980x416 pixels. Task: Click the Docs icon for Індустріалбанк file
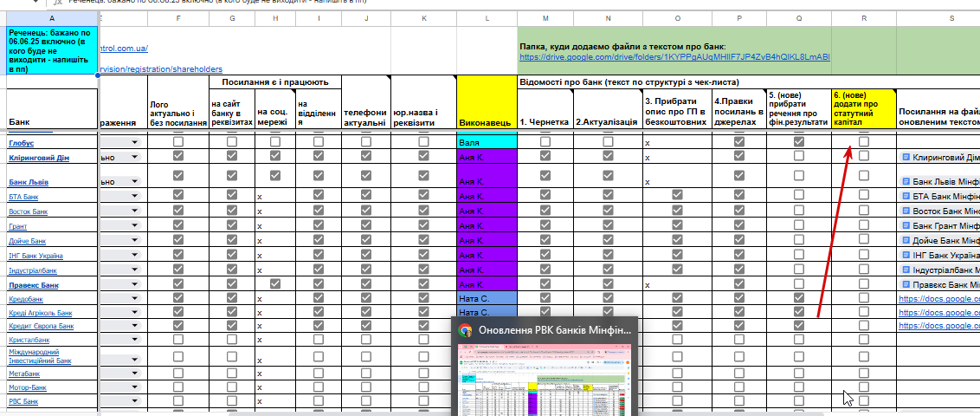906,270
